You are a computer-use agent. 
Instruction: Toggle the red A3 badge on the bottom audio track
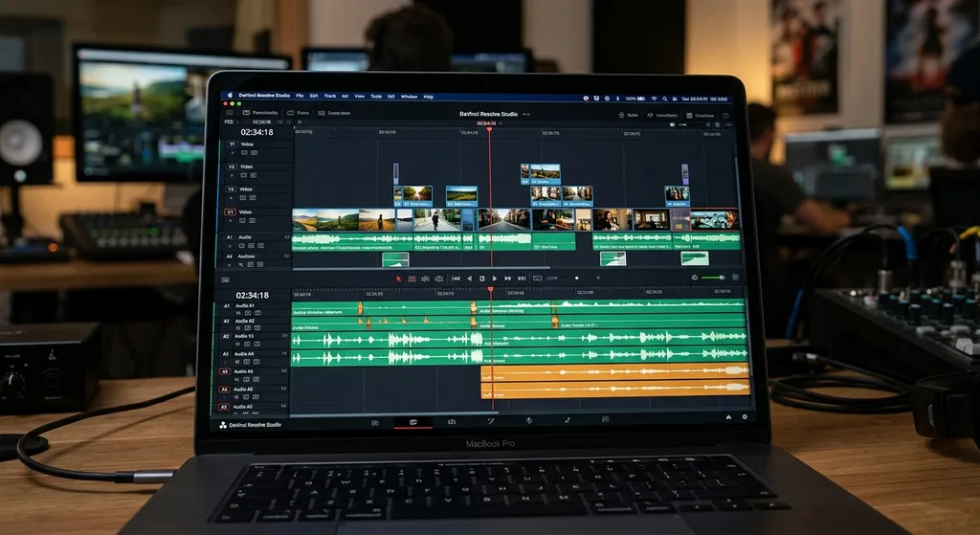[223, 407]
